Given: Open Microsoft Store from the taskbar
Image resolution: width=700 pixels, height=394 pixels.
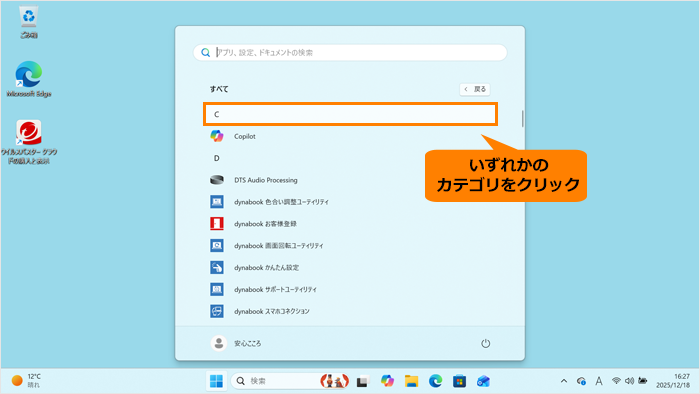Looking at the screenshot, I should [x=459, y=381].
